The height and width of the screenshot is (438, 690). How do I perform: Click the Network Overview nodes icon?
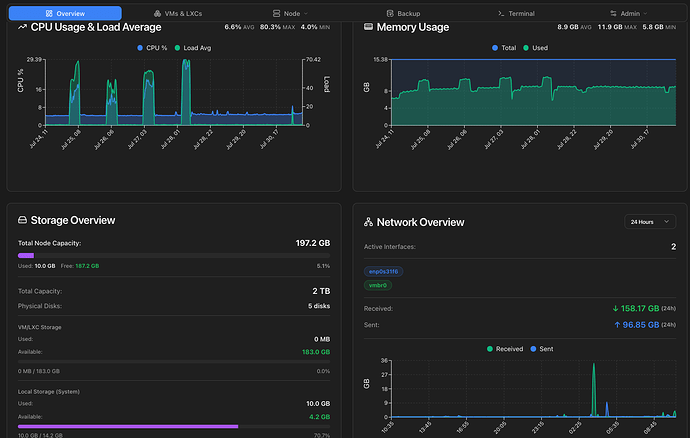(x=368, y=222)
